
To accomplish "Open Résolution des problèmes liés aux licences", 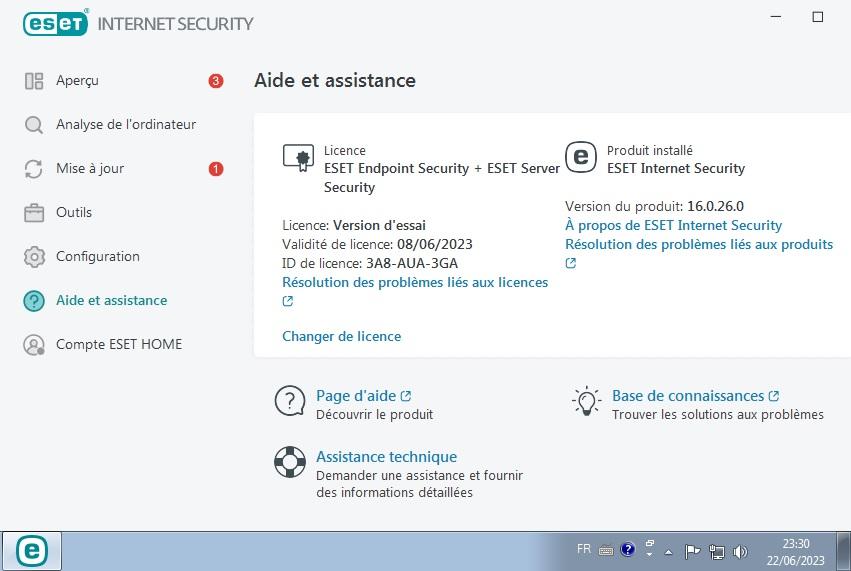I will click(x=415, y=282).
